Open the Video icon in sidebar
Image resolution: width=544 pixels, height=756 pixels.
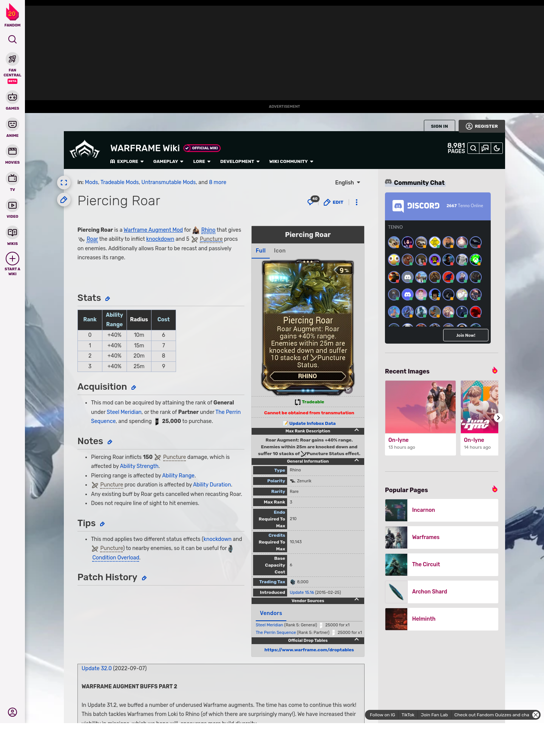[x=12, y=205]
